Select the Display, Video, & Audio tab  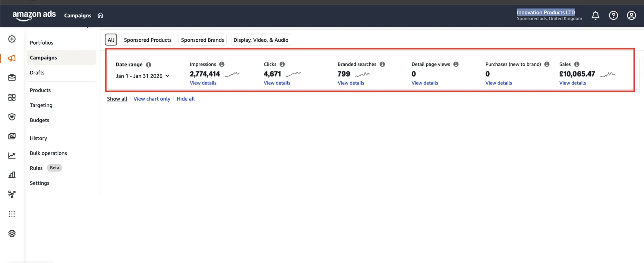coord(261,40)
